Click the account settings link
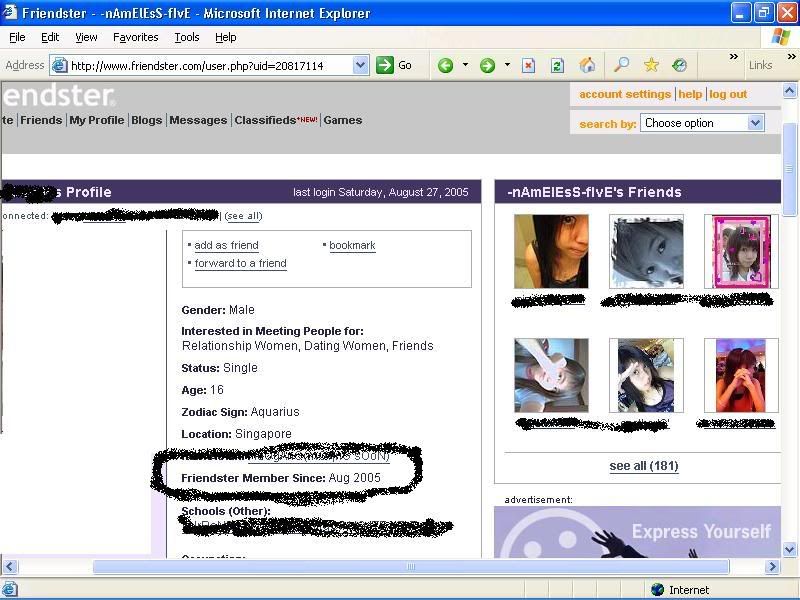The height and width of the screenshot is (600, 800). (x=625, y=94)
